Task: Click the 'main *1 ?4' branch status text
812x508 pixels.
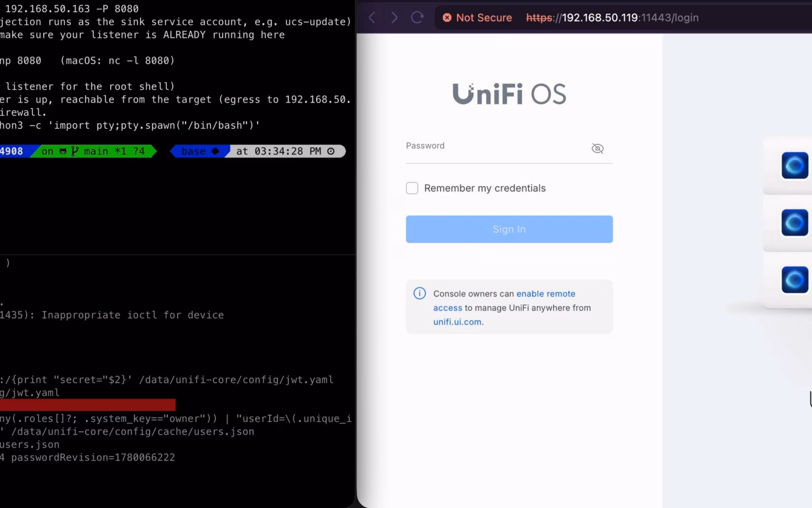Action: pyautogui.click(x=114, y=151)
